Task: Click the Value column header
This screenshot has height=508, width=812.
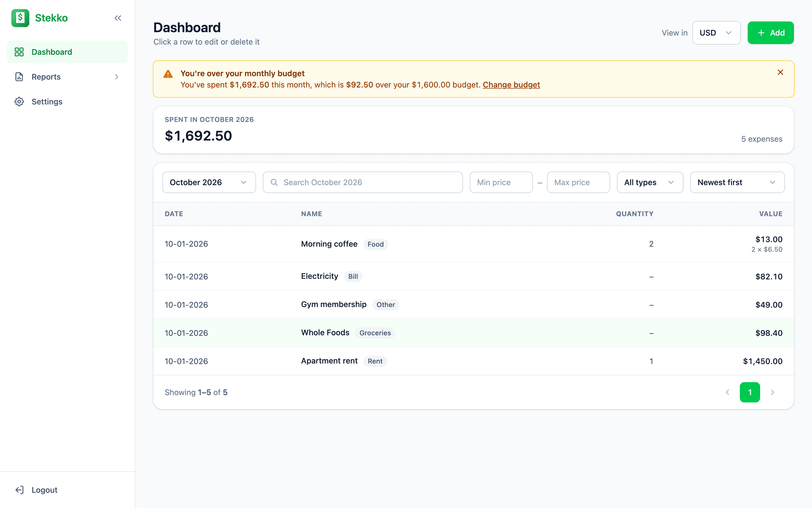Action: pyautogui.click(x=771, y=214)
